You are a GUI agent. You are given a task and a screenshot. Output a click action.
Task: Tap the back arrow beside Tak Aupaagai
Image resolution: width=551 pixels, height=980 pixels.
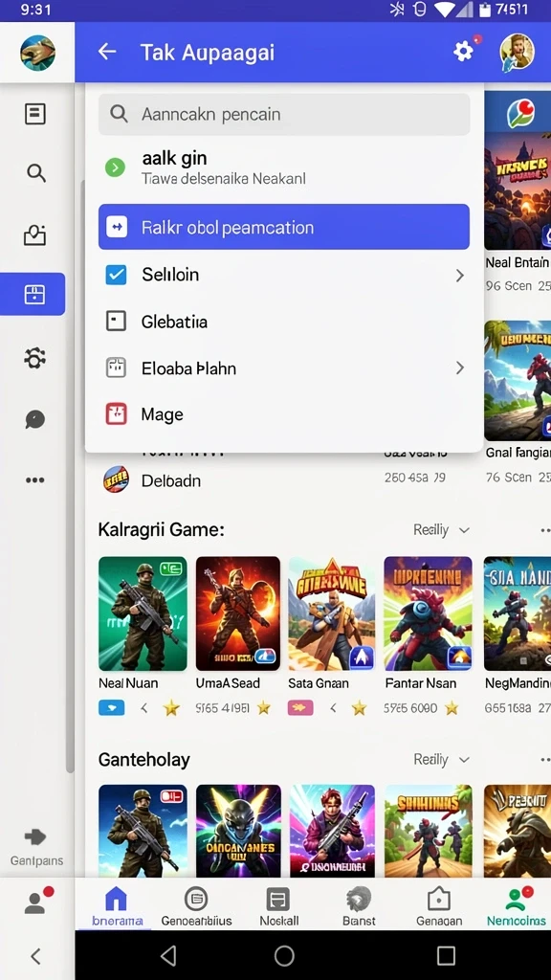(x=107, y=52)
